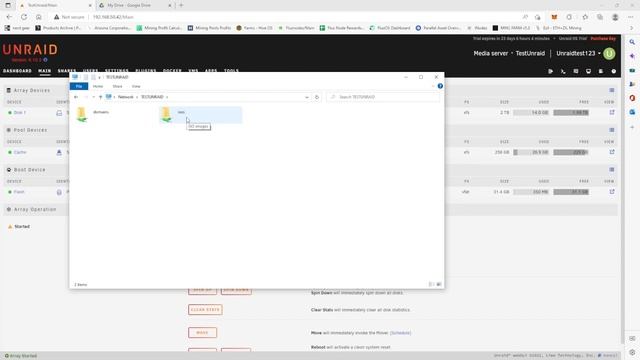Click Explorer back navigation arrow
The image size is (640, 360).
click(x=76, y=97)
